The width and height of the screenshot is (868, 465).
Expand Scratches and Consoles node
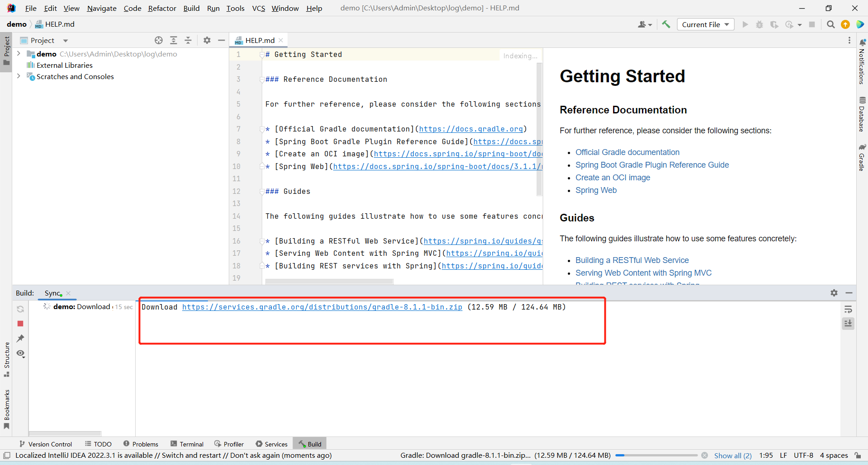tap(19, 76)
